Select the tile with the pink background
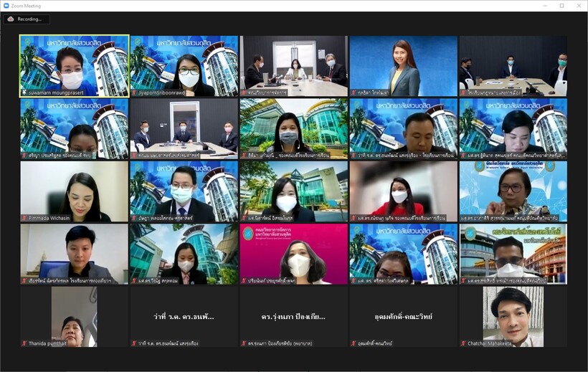Screen dimensions: 588x372 click(x=293, y=252)
